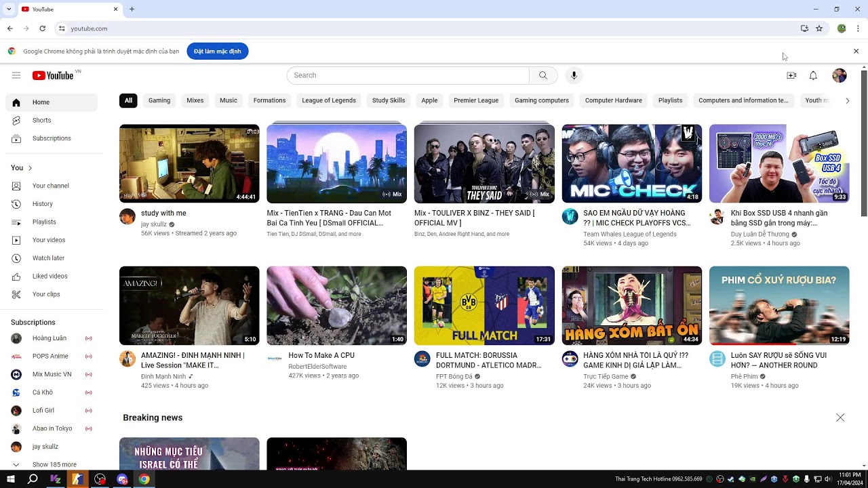The image size is (868, 488).
Task: Open History in sidebar
Action: tap(52, 204)
